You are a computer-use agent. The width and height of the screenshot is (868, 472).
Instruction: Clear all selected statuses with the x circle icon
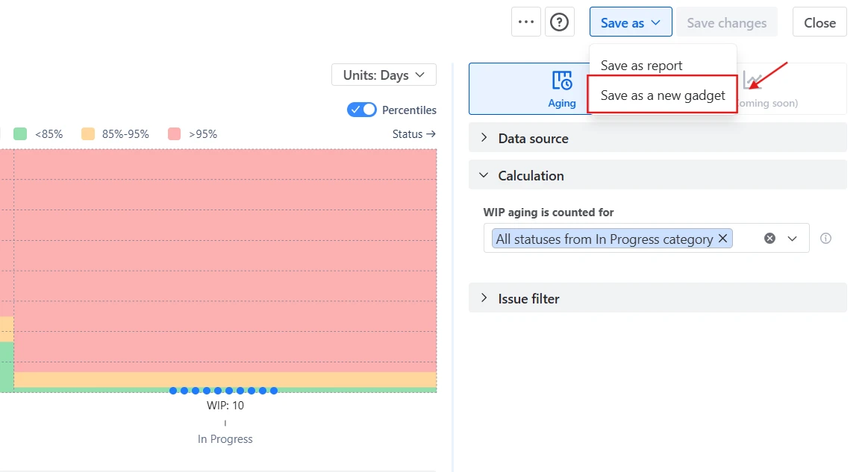pos(770,238)
